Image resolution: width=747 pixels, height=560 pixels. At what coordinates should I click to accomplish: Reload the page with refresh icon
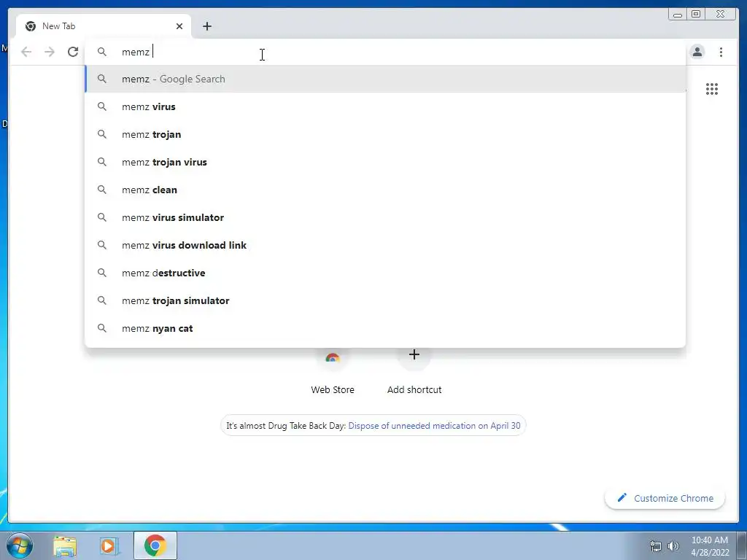73,52
